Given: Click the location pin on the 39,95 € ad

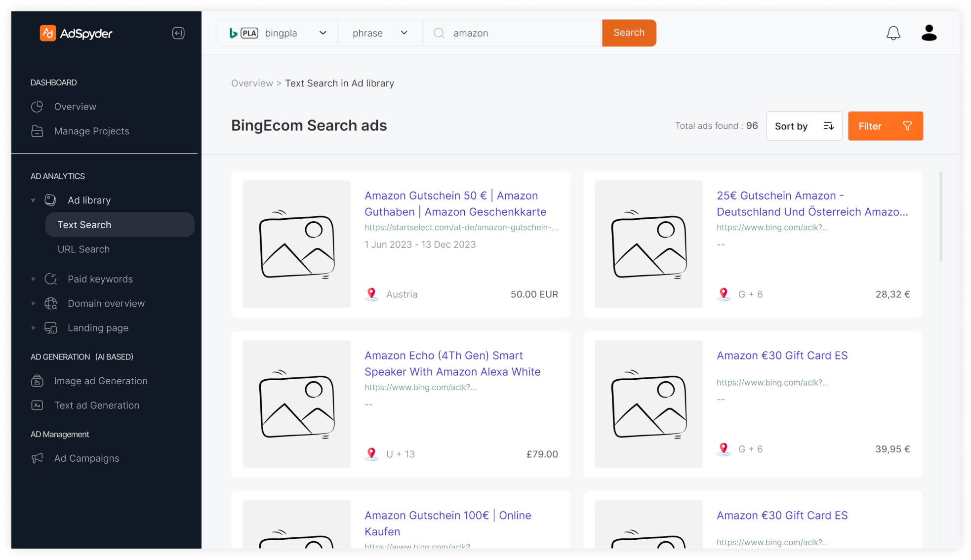Looking at the screenshot, I should click(x=724, y=449).
